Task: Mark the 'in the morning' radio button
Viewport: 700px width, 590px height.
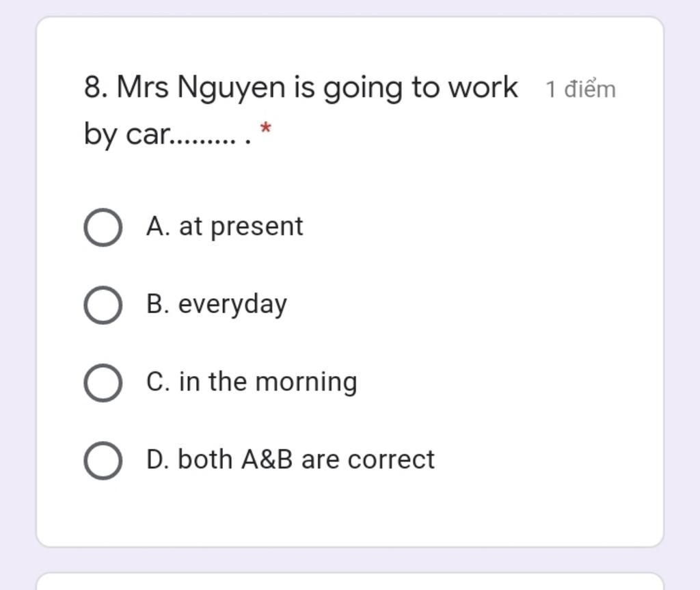Action: click(x=103, y=383)
